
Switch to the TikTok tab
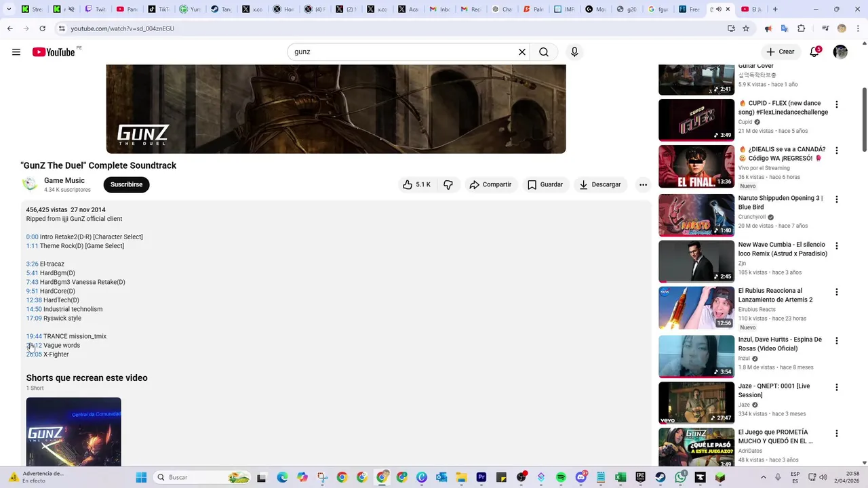click(160, 9)
